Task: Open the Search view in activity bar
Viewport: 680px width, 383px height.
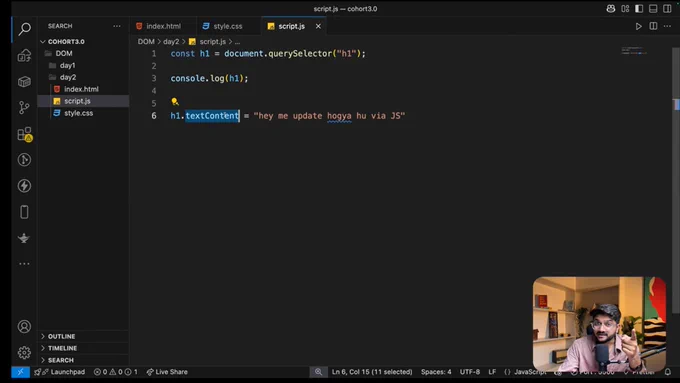Action: pos(24,29)
